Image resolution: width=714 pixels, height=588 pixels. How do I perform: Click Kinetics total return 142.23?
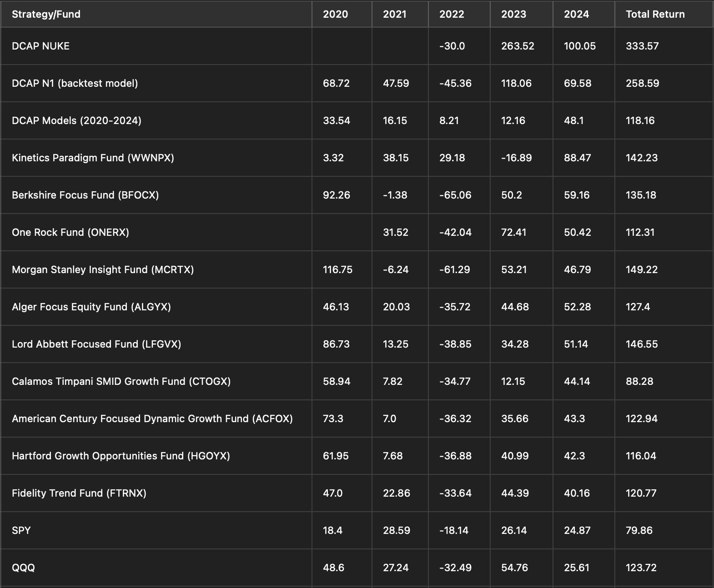642,158
